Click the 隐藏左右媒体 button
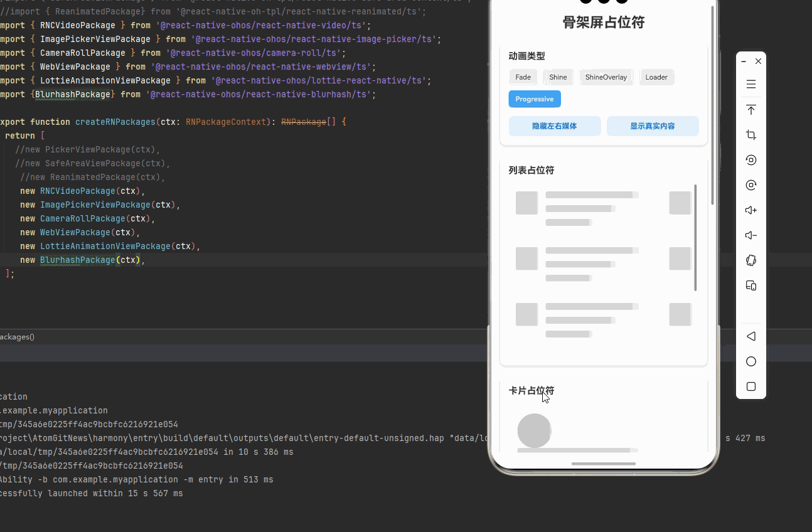The image size is (812, 532). 555,126
